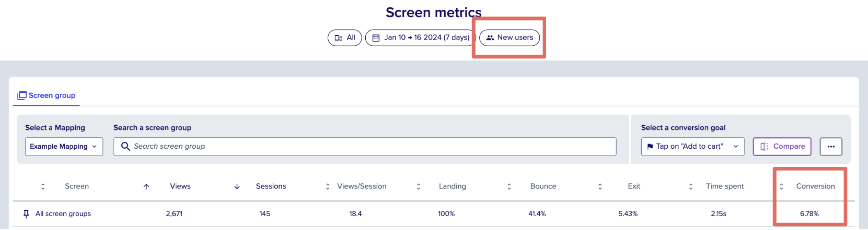Click the people icon in New users pill
Viewport: 868px width, 230px height.
click(x=490, y=38)
